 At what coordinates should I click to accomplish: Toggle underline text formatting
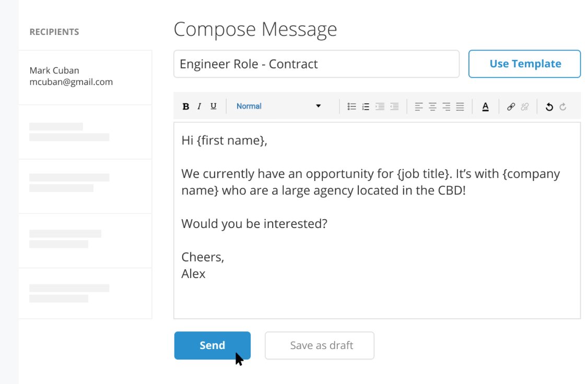pyautogui.click(x=213, y=106)
